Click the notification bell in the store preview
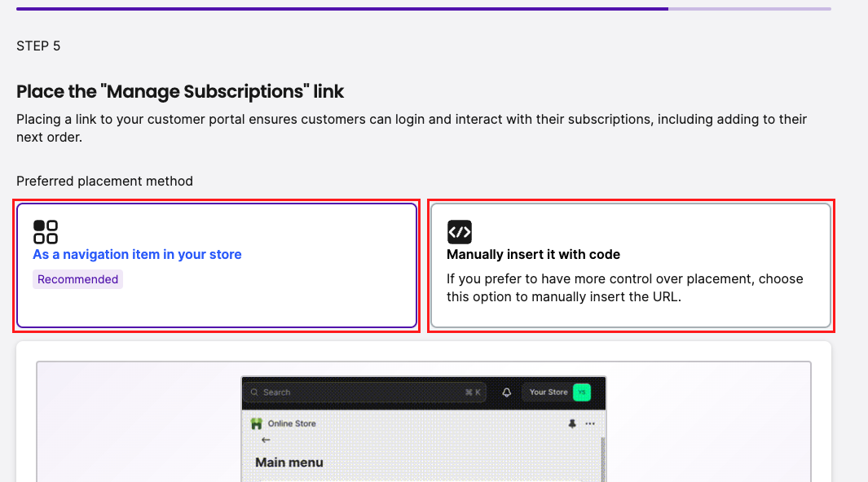 click(x=506, y=392)
